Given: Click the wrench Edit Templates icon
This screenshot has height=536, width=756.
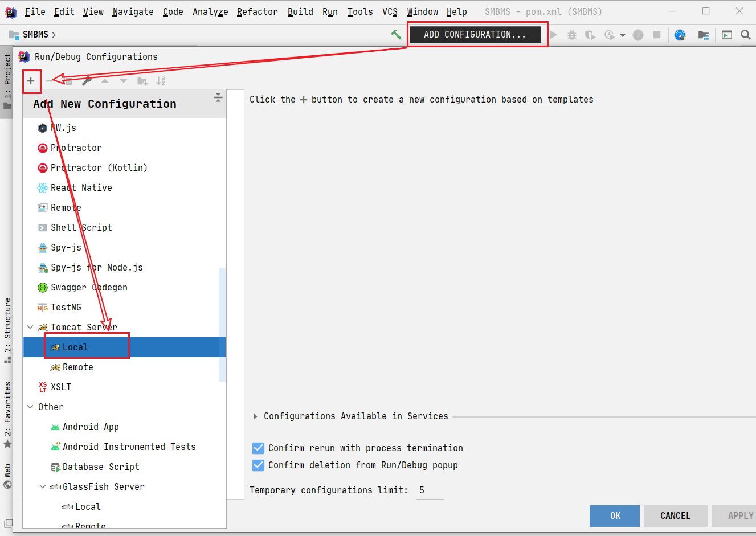Looking at the screenshot, I should (x=87, y=81).
